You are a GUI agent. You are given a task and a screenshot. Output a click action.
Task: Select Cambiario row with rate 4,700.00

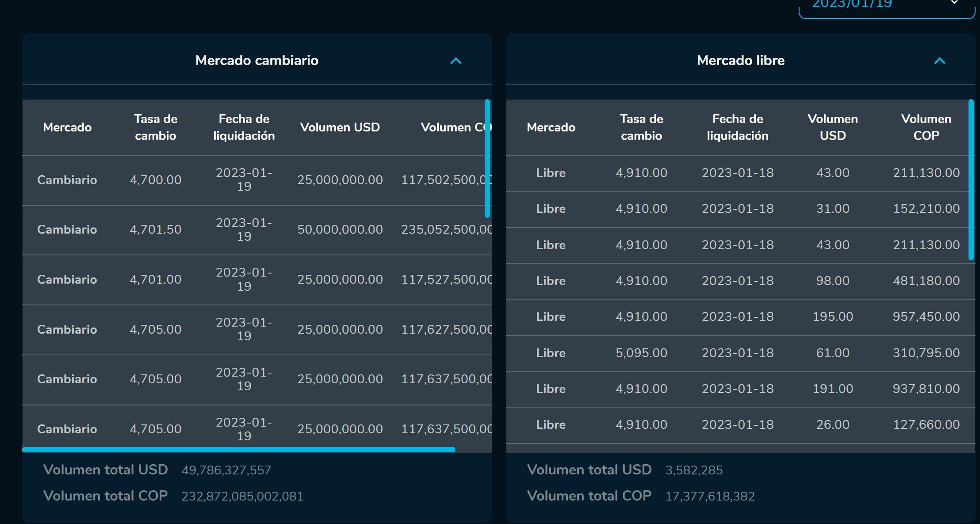(x=155, y=180)
